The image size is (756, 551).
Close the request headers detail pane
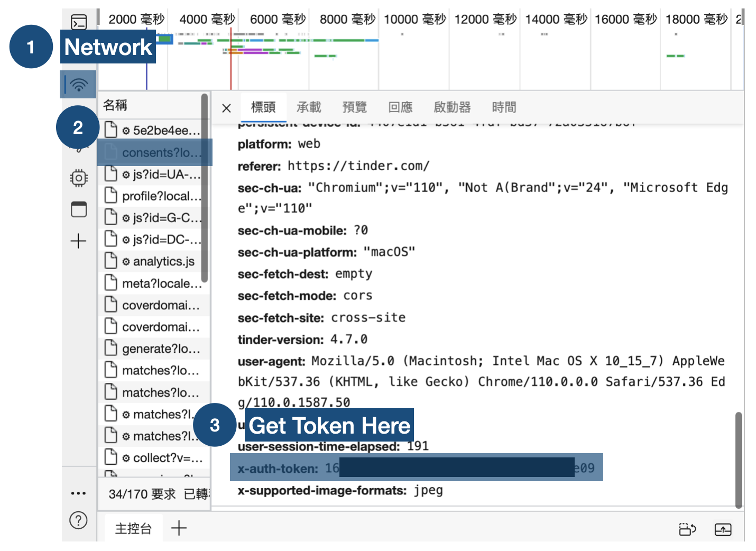(x=226, y=107)
